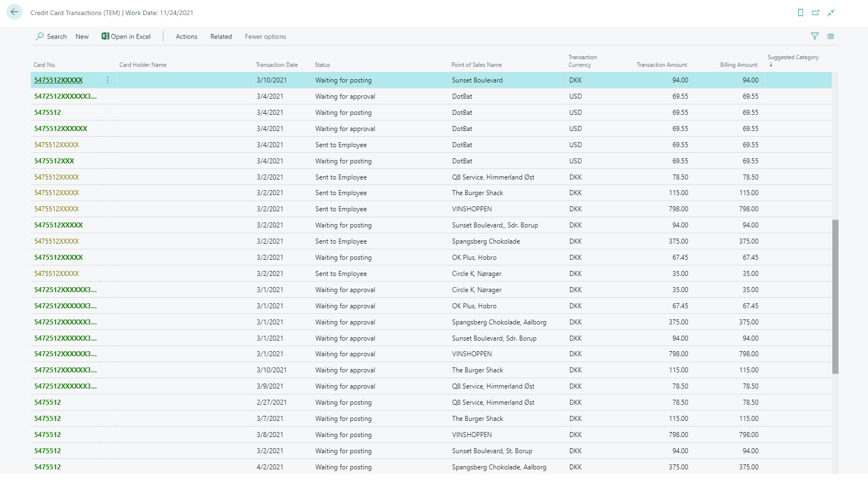868x485 pixels.
Task: Select 'Spangsberg Chokolade, Aalborg' in 3/1/2021 row
Action: pyautogui.click(x=499, y=322)
